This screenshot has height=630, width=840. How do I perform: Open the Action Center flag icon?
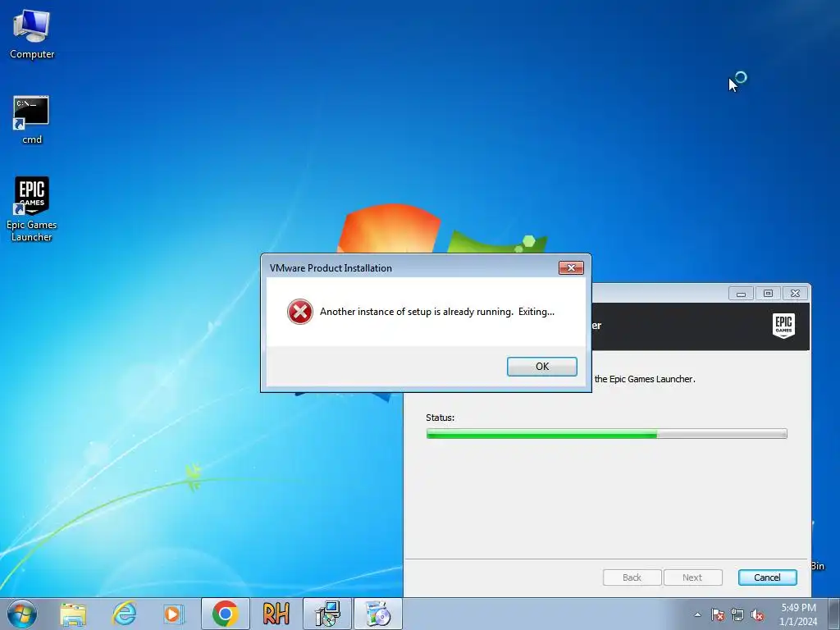point(717,614)
